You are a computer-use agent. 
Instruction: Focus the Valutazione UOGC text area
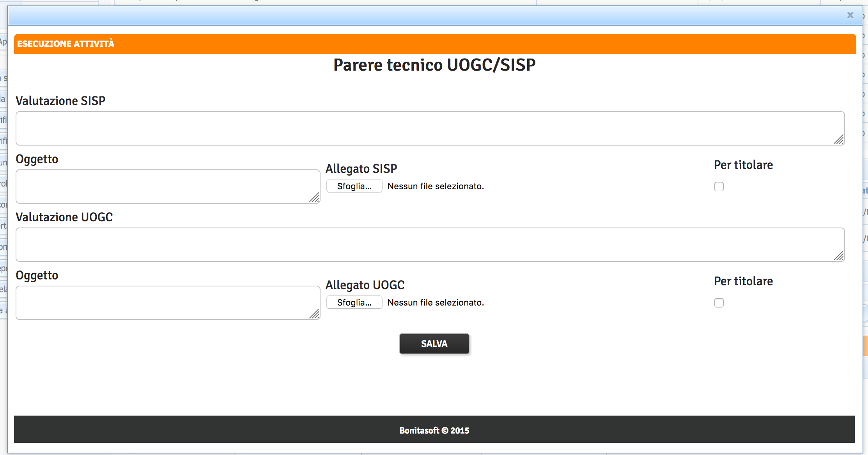tap(430, 245)
